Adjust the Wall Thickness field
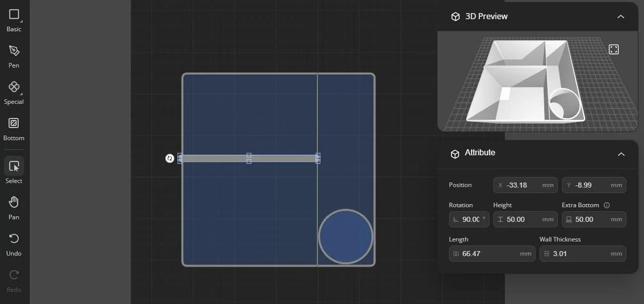Viewport: 644px width, 304px height. point(583,254)
